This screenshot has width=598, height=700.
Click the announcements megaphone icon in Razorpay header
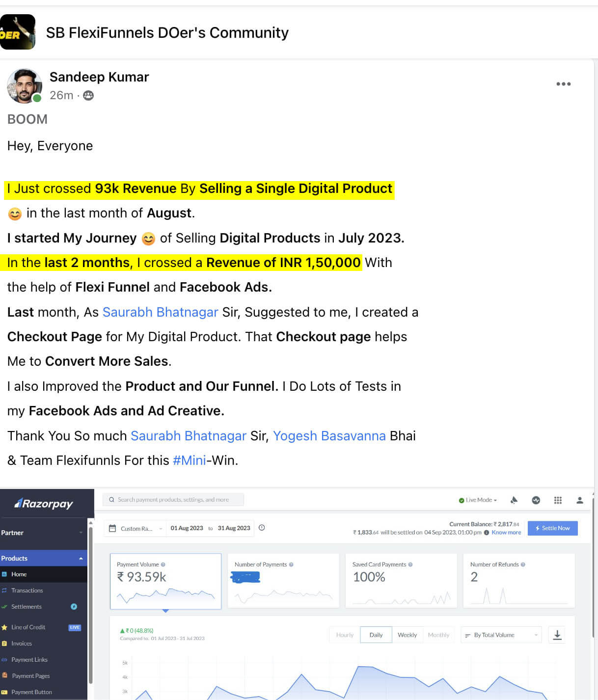click(514, 500)
